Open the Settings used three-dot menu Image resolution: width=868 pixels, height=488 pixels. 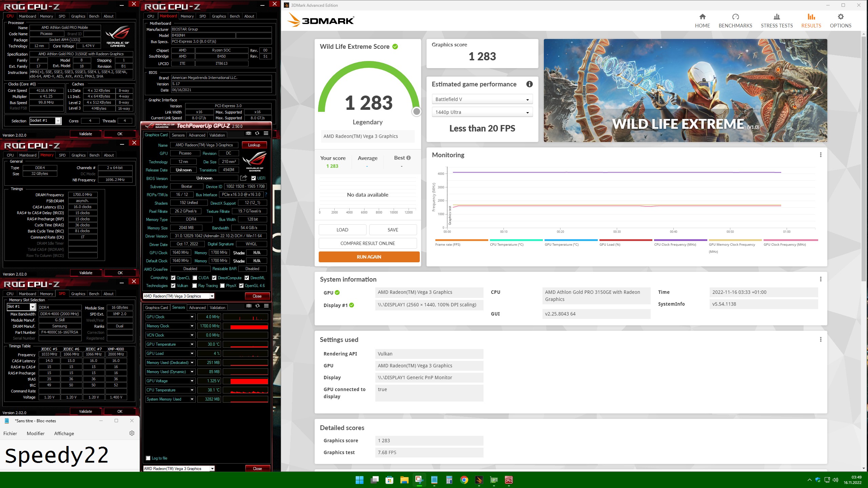[821, 340]
